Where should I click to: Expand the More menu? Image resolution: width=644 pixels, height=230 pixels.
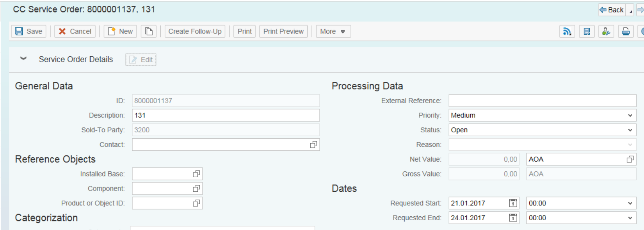pos(333,31)
